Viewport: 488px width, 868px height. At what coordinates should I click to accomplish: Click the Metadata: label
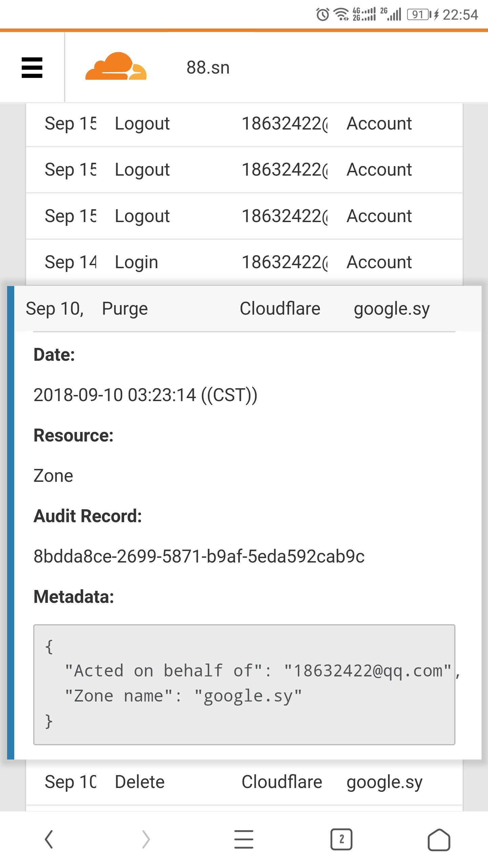pyautogui.click(x=74, y=597)
